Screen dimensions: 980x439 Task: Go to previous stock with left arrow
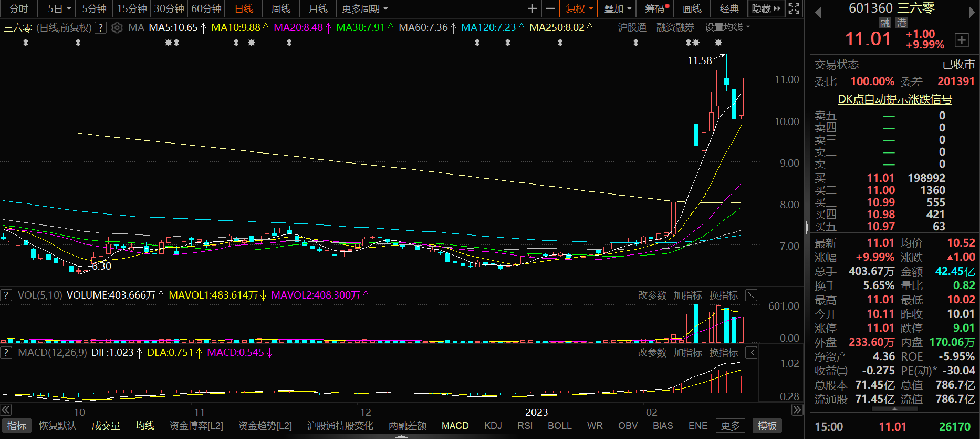[818, 13]
